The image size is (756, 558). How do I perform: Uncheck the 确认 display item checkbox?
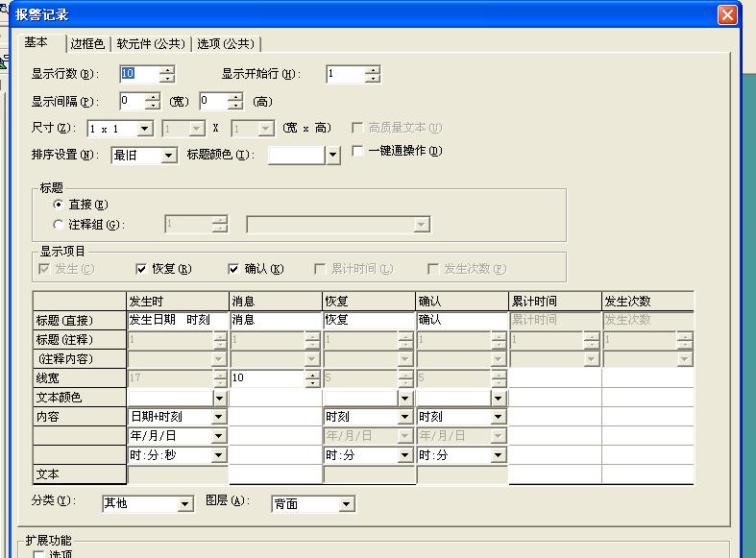click(233, 270)
